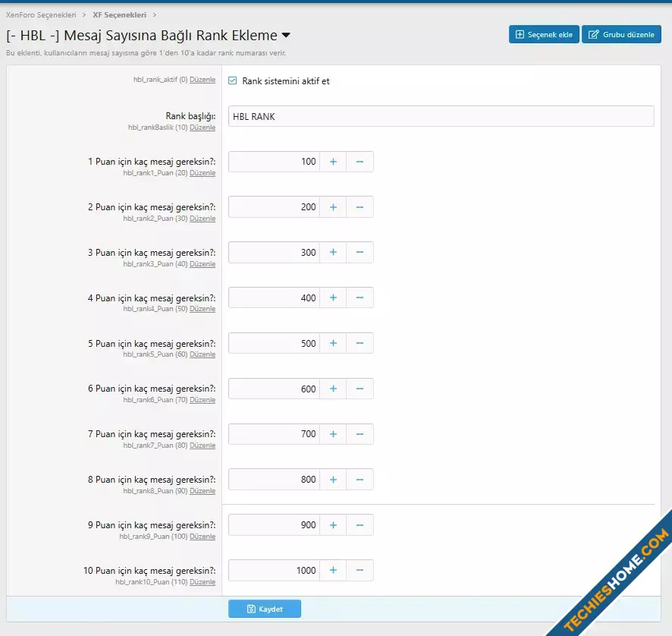672x636 pixels.
Task: Open Düzenle link for hbl_rank8_Puan
Action: (203, 490)
